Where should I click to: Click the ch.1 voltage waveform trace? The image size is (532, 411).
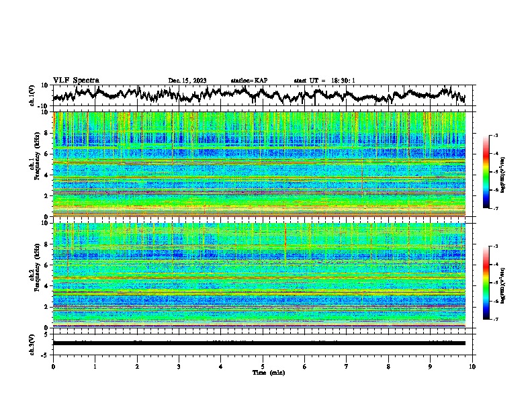click(x=259, y=95)
